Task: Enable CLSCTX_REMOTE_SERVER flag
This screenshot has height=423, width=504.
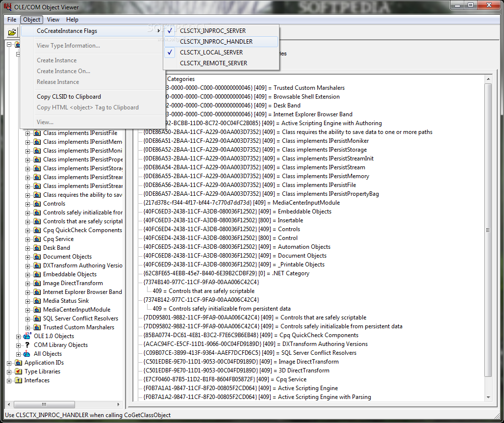Action: click(x=221, y=63)
